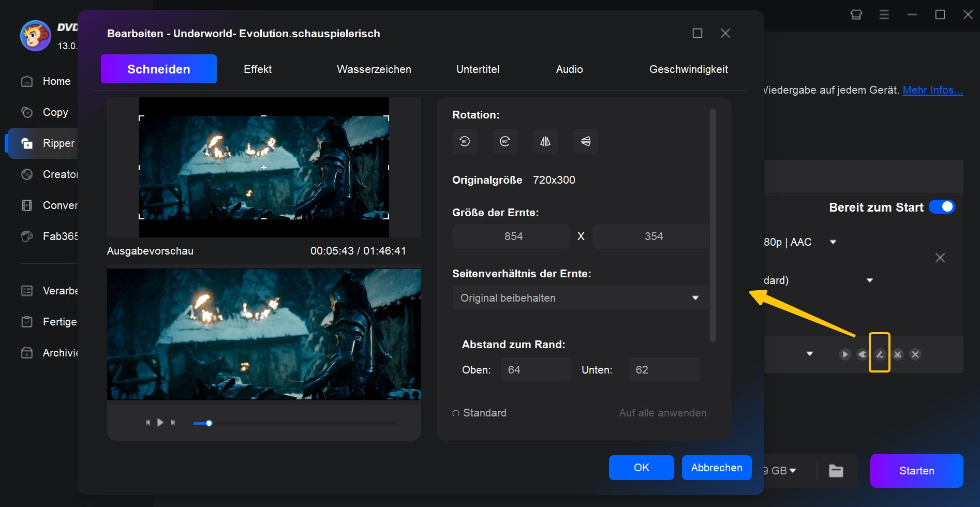The image size is (980, 507).
Task: Switch to the Untertitel tab
Action: click(x=478, y=69)
